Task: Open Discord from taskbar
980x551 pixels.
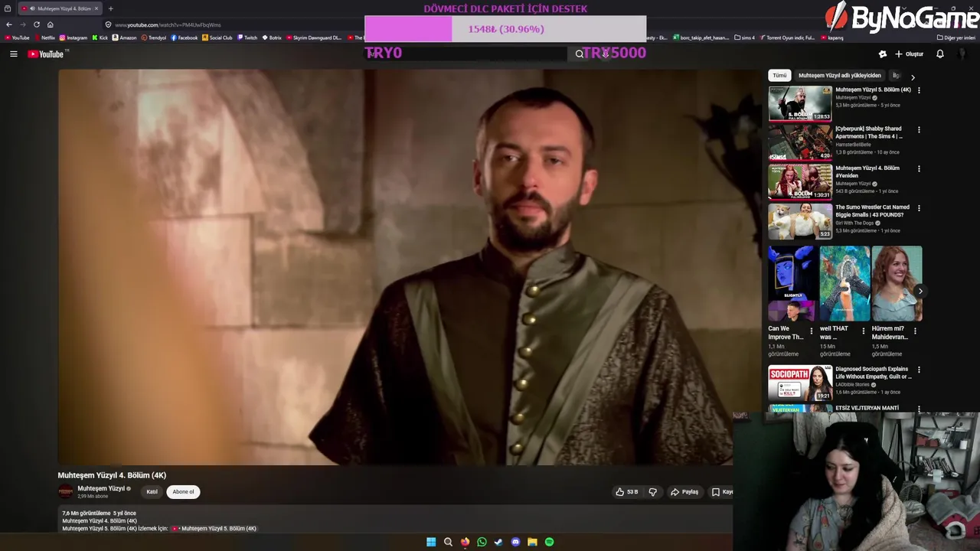Action: pos(515,542)
